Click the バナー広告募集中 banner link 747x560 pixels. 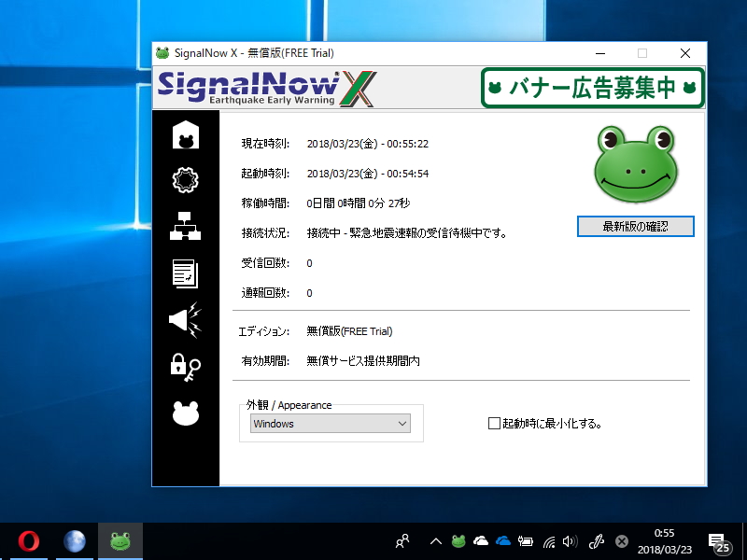592,85
